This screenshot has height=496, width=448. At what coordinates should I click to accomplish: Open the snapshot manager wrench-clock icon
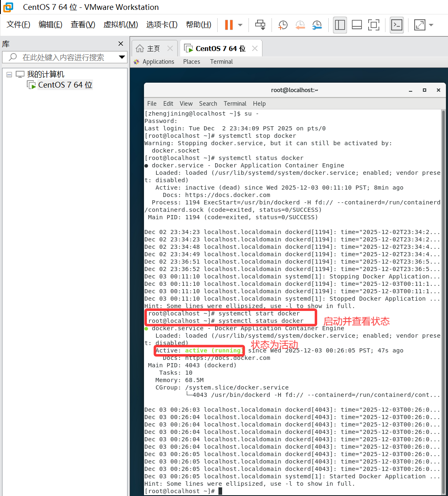(317, 25)
